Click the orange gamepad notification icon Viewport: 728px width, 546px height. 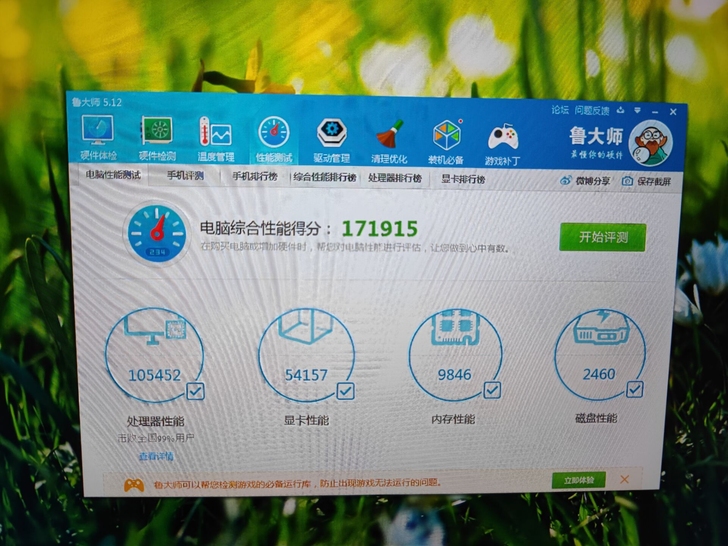134,485
